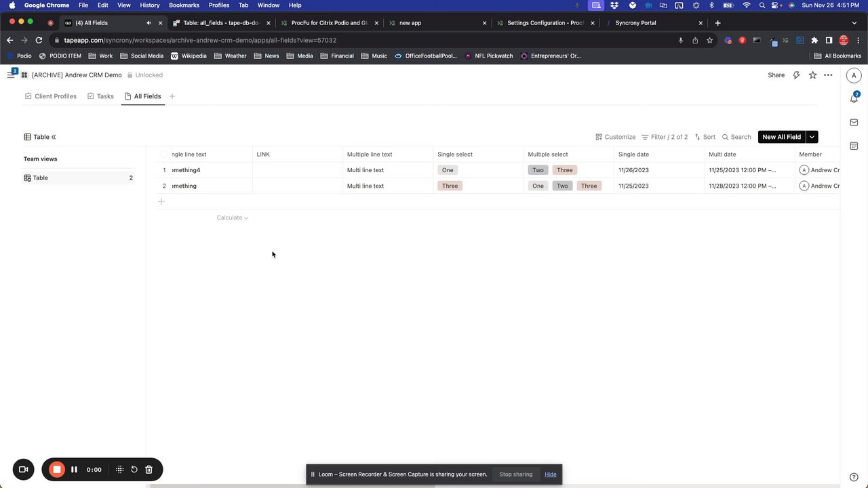Select the All Fields tab
868x488 pixels.
142,96
